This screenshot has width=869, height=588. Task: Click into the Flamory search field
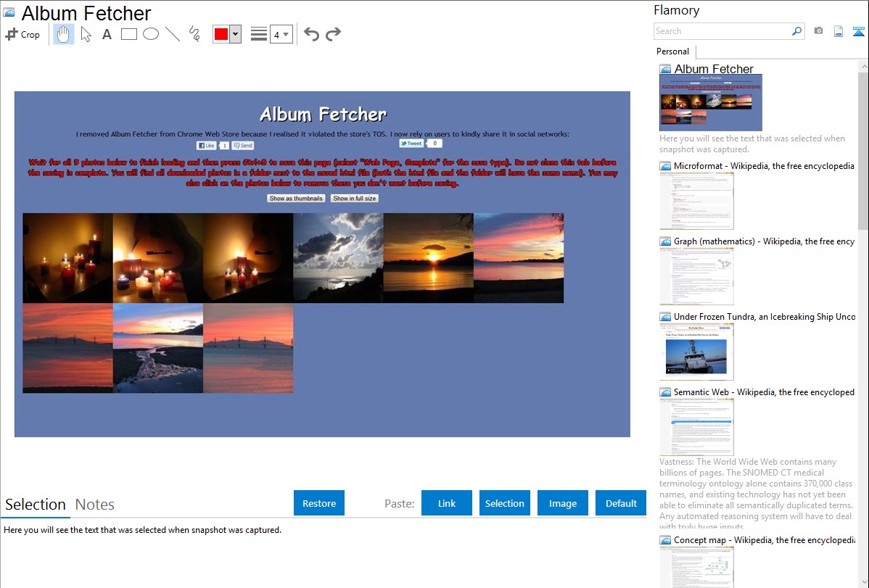click(722, 31)
